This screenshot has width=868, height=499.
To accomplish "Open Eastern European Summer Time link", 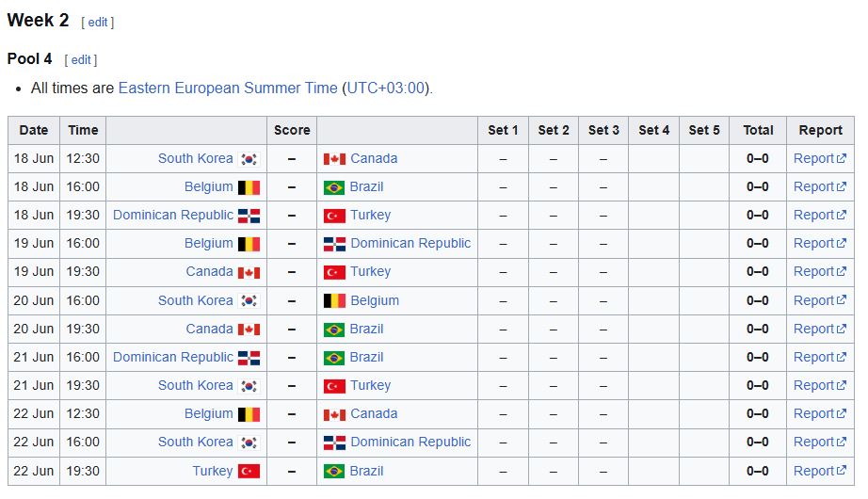I will pos(228,89).
